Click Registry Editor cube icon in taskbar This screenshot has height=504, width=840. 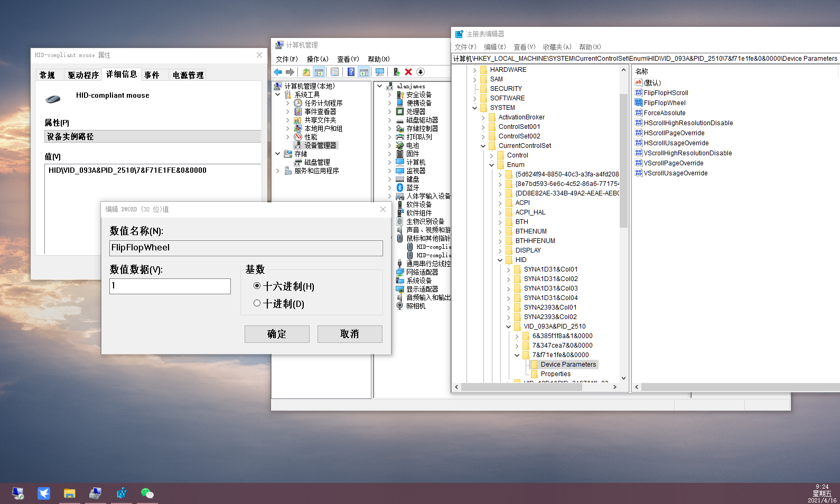122,493
